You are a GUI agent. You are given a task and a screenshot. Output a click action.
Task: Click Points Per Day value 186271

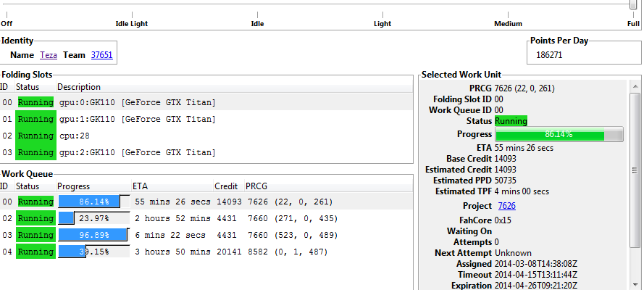click(x=549, y=55)
